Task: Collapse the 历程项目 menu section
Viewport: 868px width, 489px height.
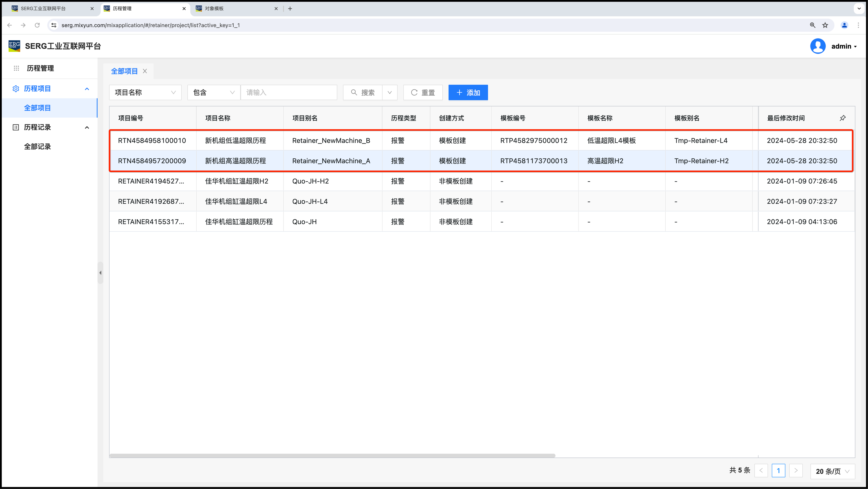Action: coord(87,89)
